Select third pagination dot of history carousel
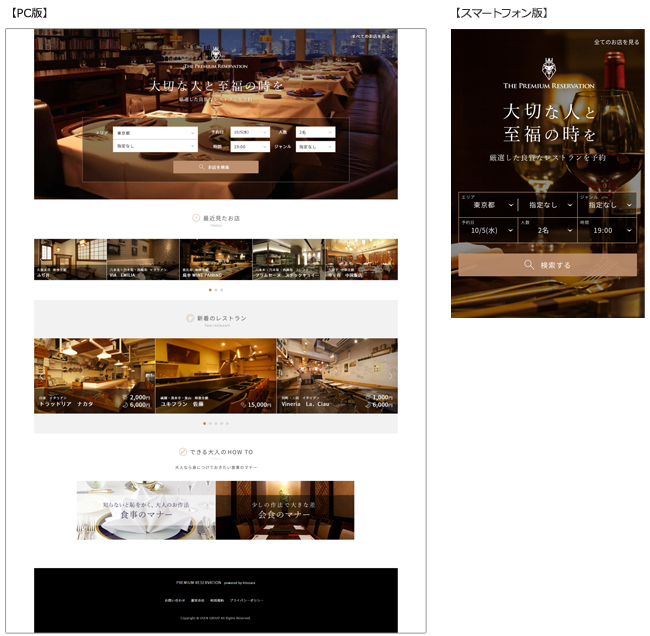650x636 pixels. click(222, 290)
